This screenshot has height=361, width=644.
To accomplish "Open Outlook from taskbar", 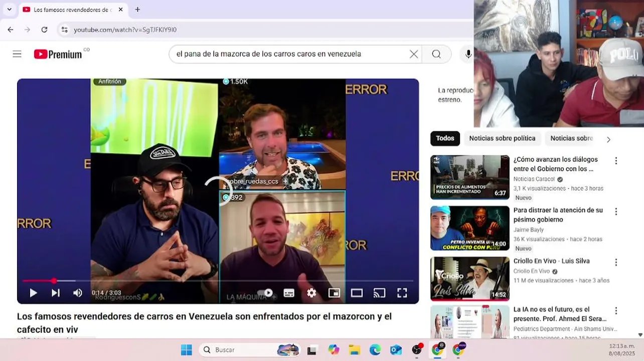I will pyautogui.click(x=396, y=350).
